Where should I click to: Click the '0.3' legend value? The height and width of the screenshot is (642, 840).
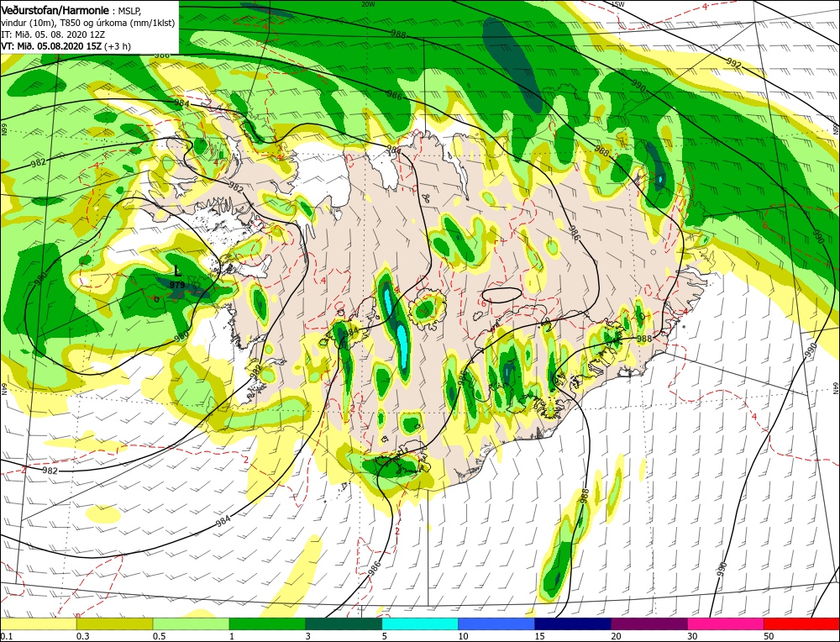(82, 636)
